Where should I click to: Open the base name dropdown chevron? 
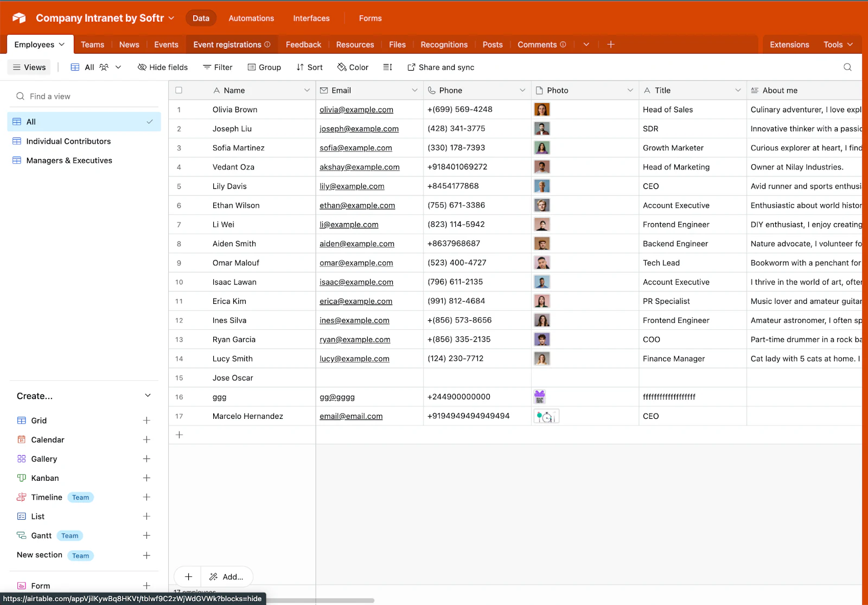click(171, 18)
